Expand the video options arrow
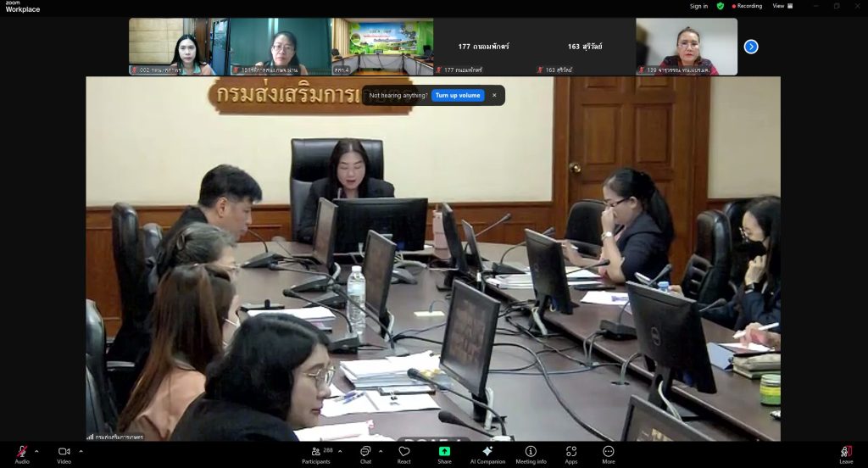The width and height of the screenshot is (868, 468). pyautogui.click(x=81, y=451)
